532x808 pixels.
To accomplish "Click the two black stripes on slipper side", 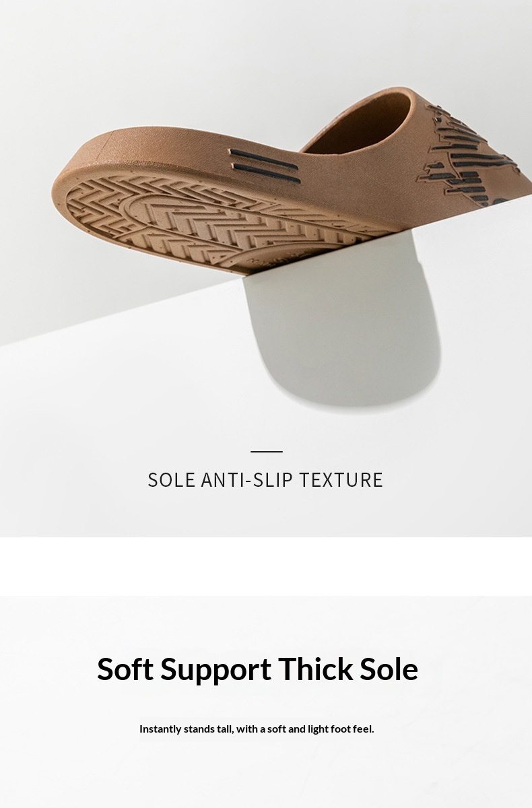I will [x=263, y=164].
